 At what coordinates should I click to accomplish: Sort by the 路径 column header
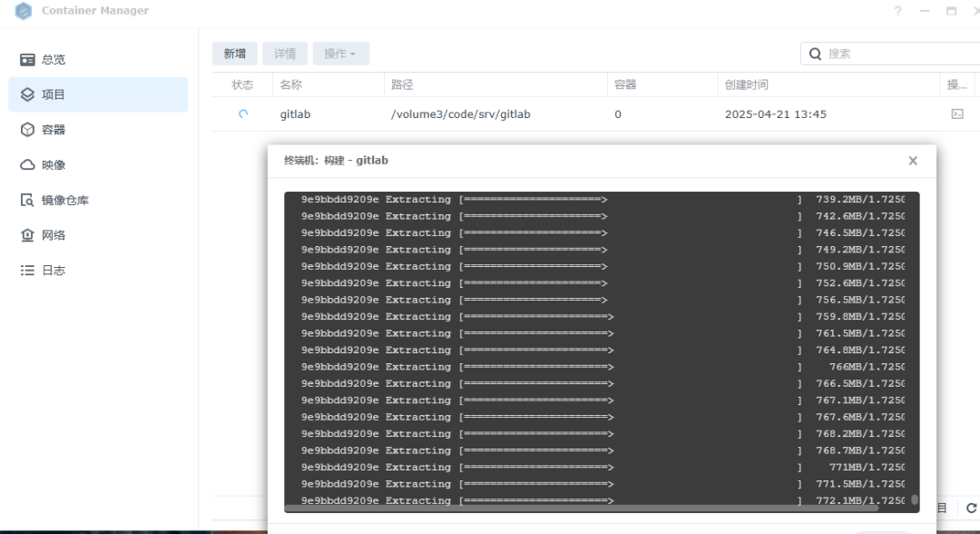coord(495,84)
